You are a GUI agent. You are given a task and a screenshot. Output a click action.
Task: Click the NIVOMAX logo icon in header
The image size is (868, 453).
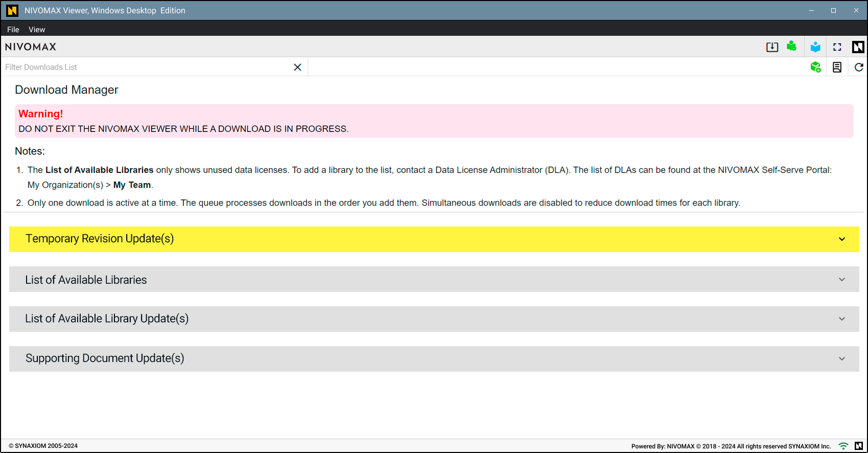858,47
